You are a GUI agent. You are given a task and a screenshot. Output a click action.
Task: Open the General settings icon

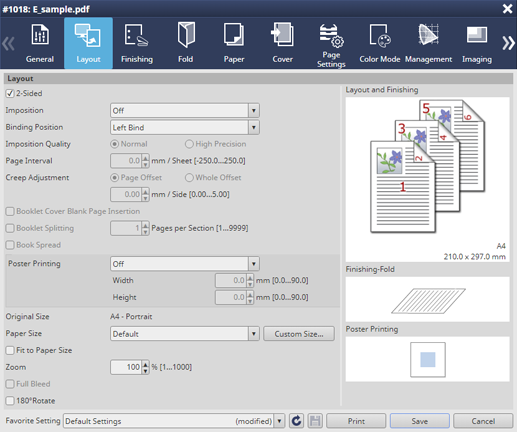[x=40, y=35]
